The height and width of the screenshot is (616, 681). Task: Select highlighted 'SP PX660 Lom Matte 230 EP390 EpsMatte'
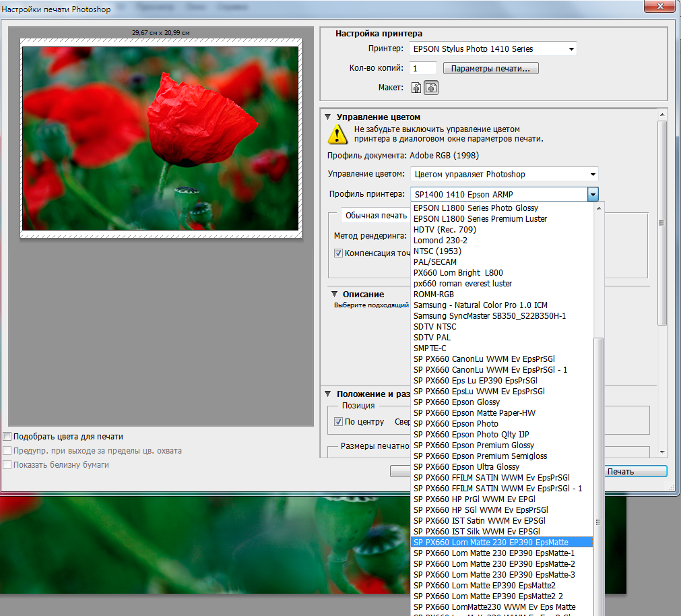502,542
